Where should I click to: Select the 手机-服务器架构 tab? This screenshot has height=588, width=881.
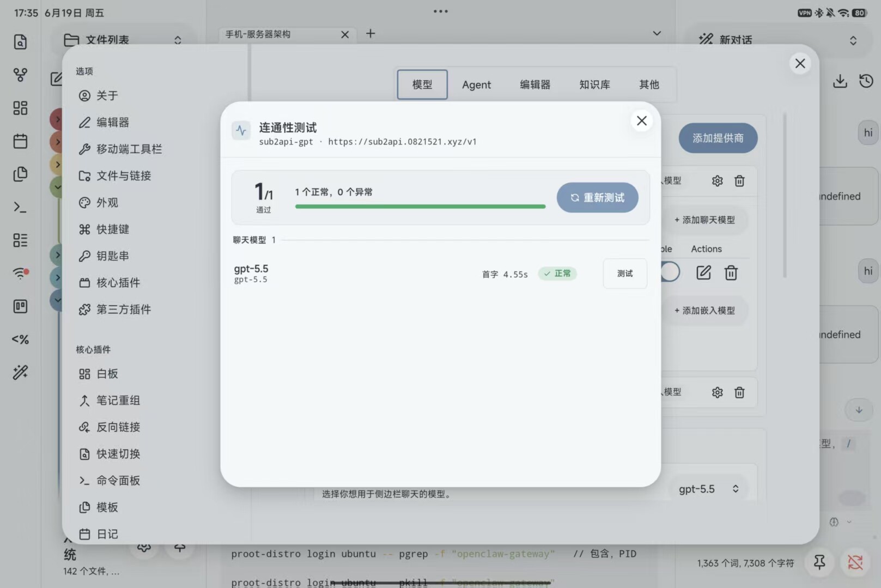[287, 34]
